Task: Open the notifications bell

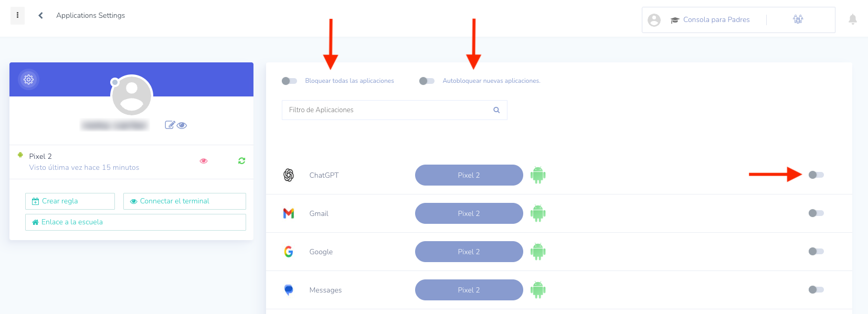Action: [x=853, y=19]
